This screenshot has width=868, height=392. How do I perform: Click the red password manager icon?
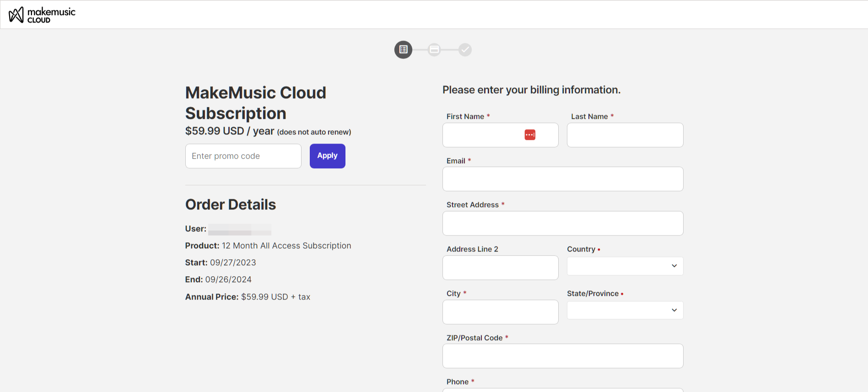click(x=530, y=135)
